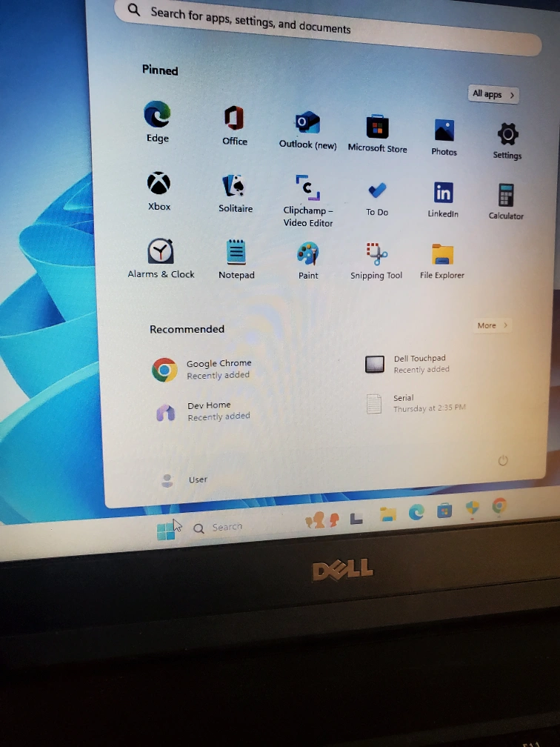
Task: Open the Microsoft Store app
Action: point(378,129)
